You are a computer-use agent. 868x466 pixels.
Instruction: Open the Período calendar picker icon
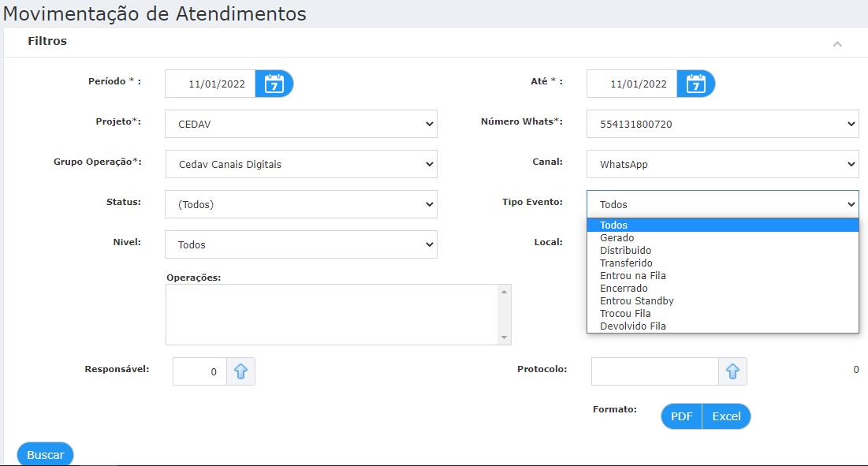(x=274, y=84)
